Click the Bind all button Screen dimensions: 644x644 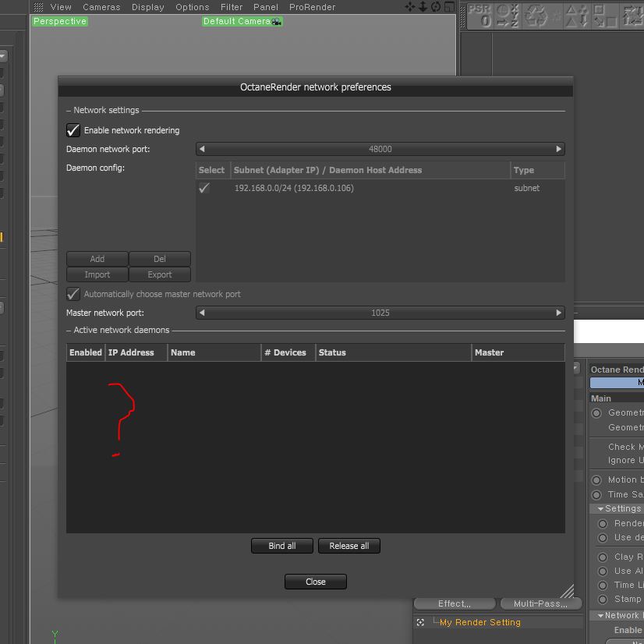[x=282, y=546]
